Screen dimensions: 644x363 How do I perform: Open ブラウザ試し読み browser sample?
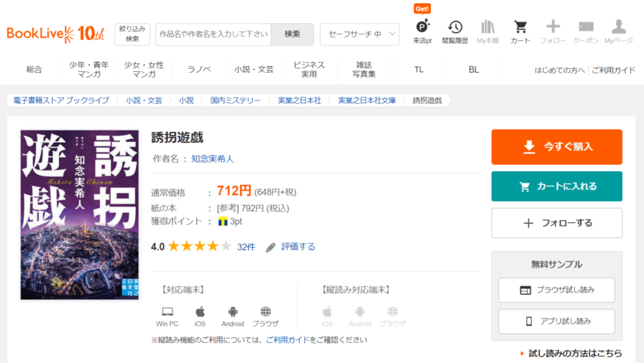[556, 290]
